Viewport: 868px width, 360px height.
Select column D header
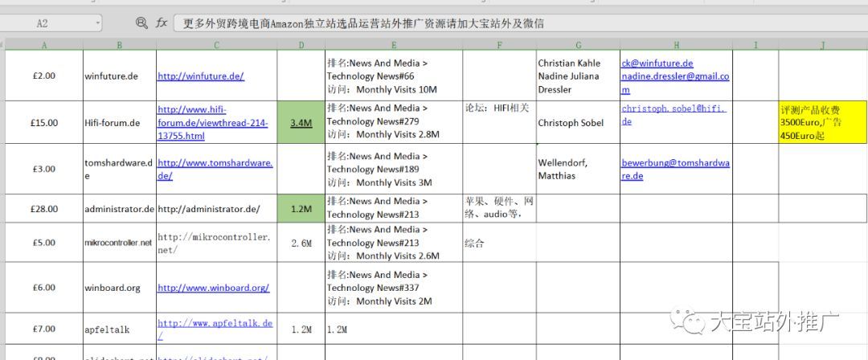(x=301, y=45)
